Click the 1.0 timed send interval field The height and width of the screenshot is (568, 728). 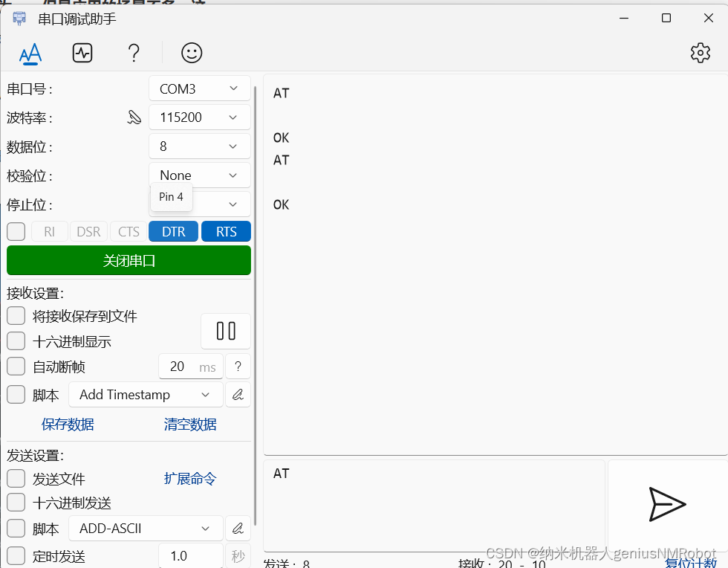click(x=191, y=556)
